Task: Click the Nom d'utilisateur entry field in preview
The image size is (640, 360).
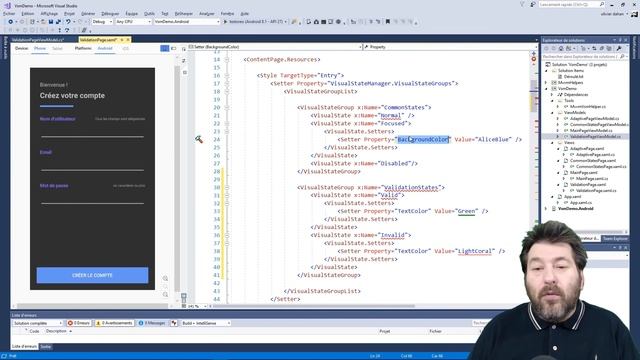Action: point(92,133)
